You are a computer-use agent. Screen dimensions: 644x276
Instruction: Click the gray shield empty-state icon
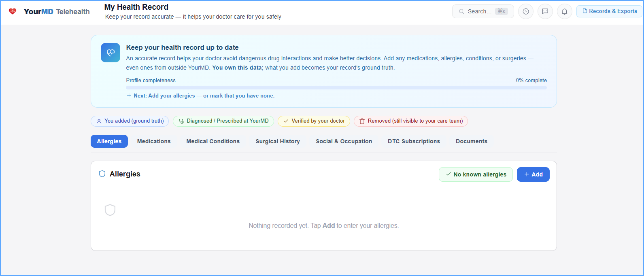110,210
